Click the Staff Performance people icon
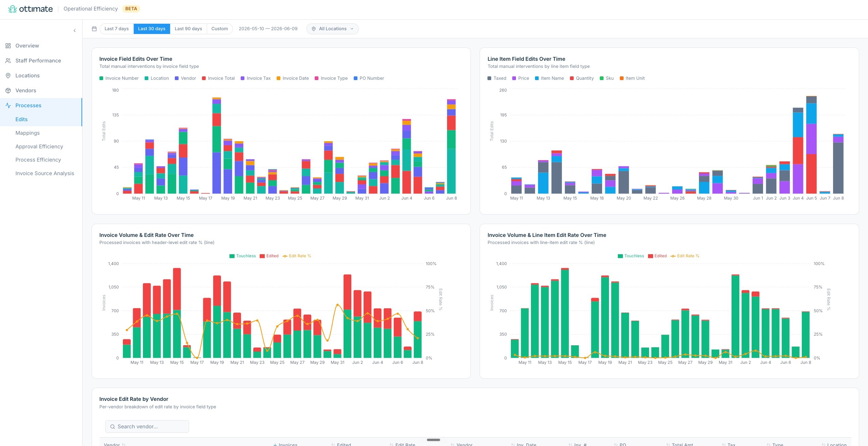This screenshot has width=868, height=446. pyautogui.click(x=8, y=61)
